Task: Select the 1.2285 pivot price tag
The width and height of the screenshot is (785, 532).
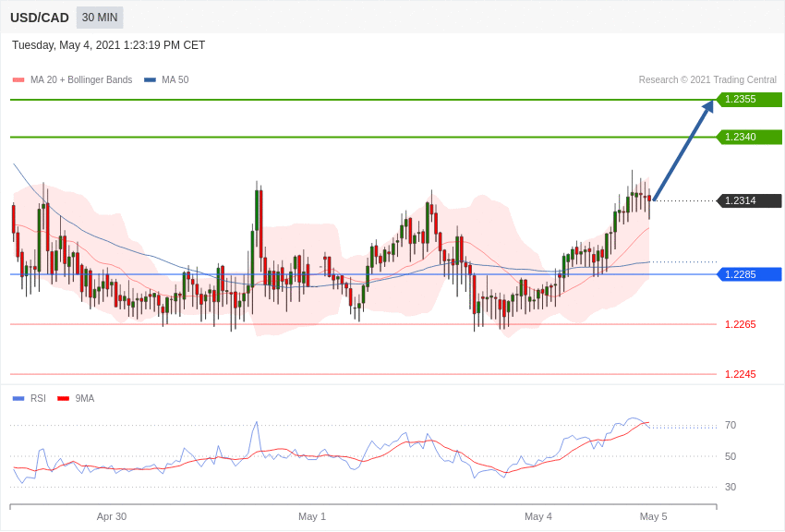Action: pyautogui.click(x=749, y=274)
